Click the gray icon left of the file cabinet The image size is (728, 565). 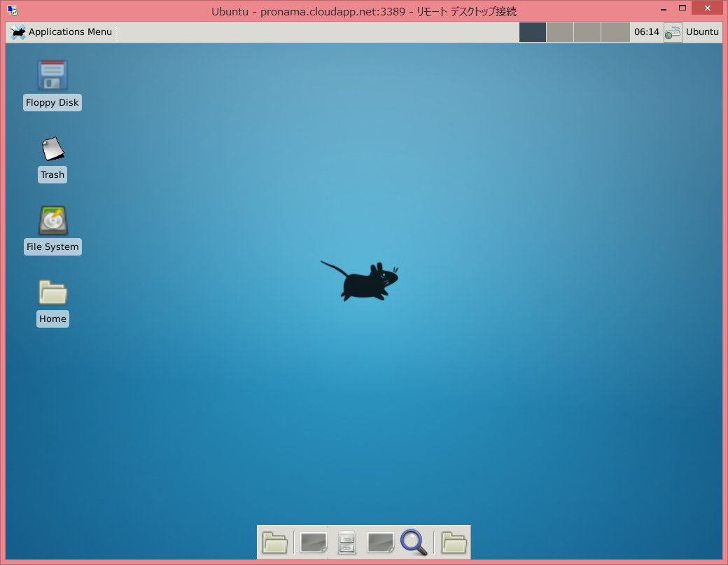click(313, 543)
